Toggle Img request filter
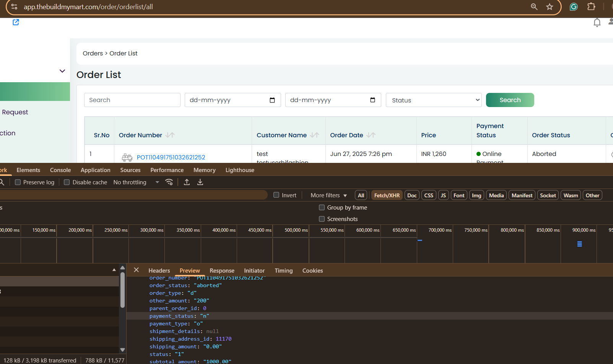 [476, 195]
